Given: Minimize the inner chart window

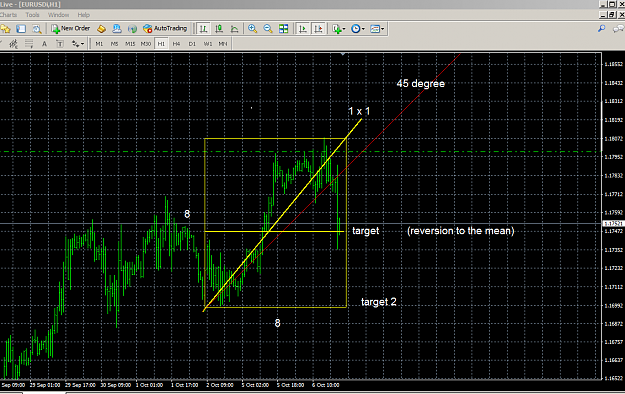Looking at the screenshot, I should pyautogui.click(x=603, y=15).
